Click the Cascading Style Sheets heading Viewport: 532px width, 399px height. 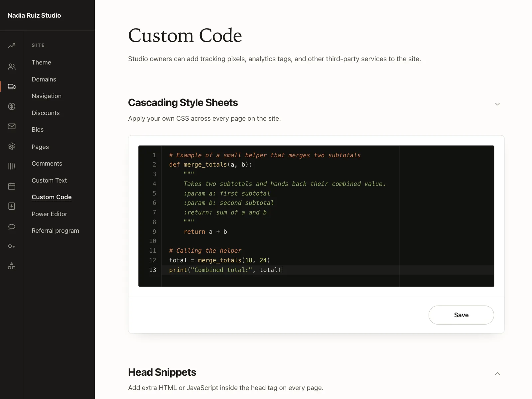point(183,103)
